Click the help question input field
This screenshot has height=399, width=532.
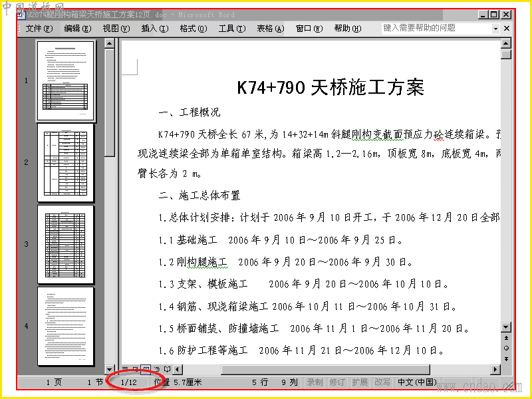pos(436,28)
